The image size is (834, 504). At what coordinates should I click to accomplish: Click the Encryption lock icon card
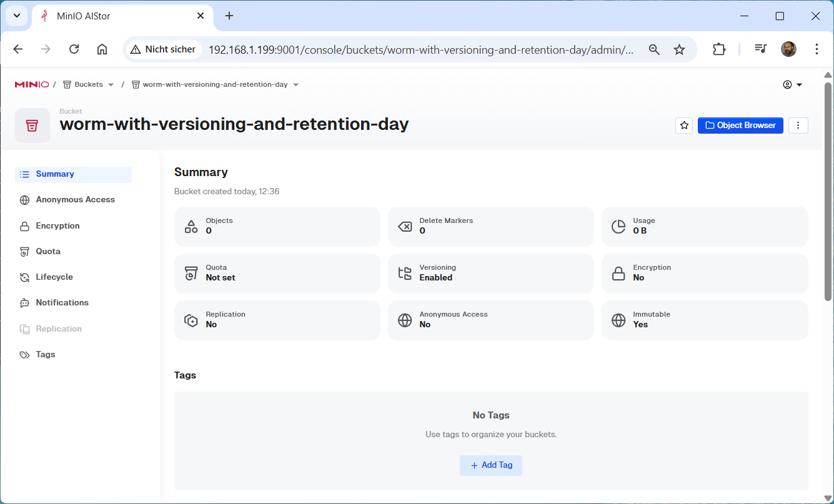(618, 273)
